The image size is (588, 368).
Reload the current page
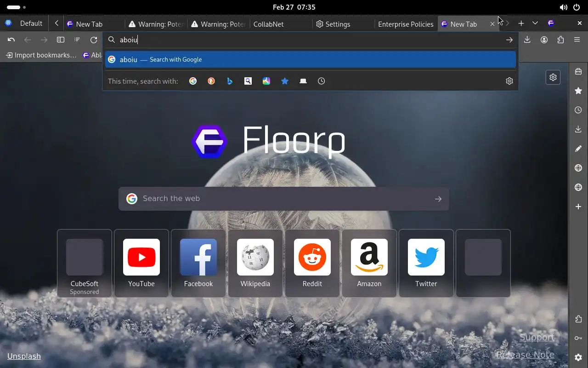click(x=94, y=40)
